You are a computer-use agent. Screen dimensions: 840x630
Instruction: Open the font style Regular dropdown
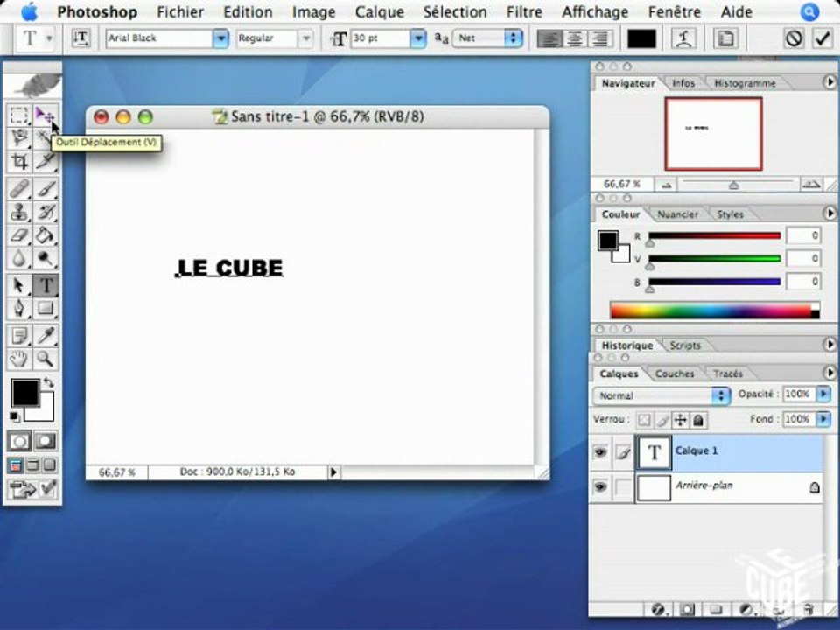(x=306, y=38)
